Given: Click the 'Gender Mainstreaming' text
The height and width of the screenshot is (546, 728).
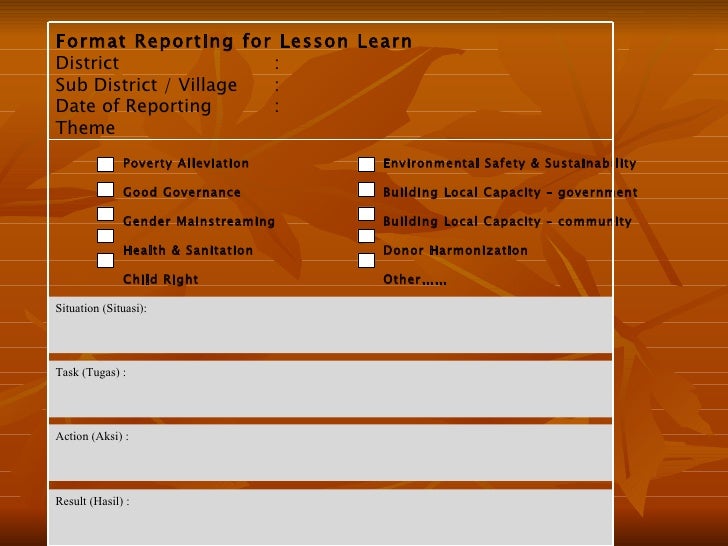Looking at the screenshot, I should (x=199, y=221).
